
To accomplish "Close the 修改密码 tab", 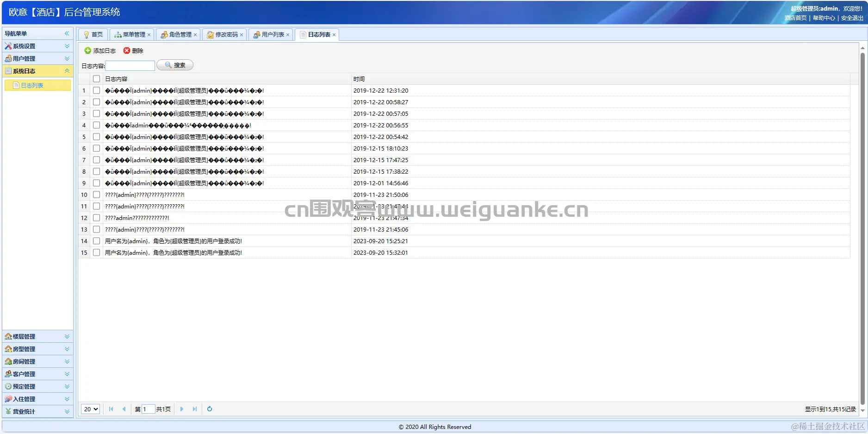I will tap(242, 35).
